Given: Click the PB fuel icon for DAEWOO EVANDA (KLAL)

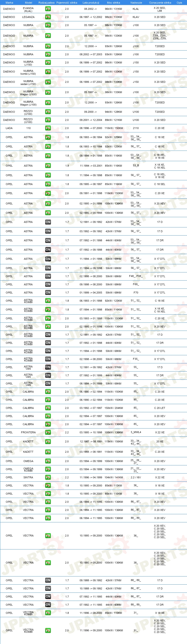Looking at the screenshot, I should [48, 9].
